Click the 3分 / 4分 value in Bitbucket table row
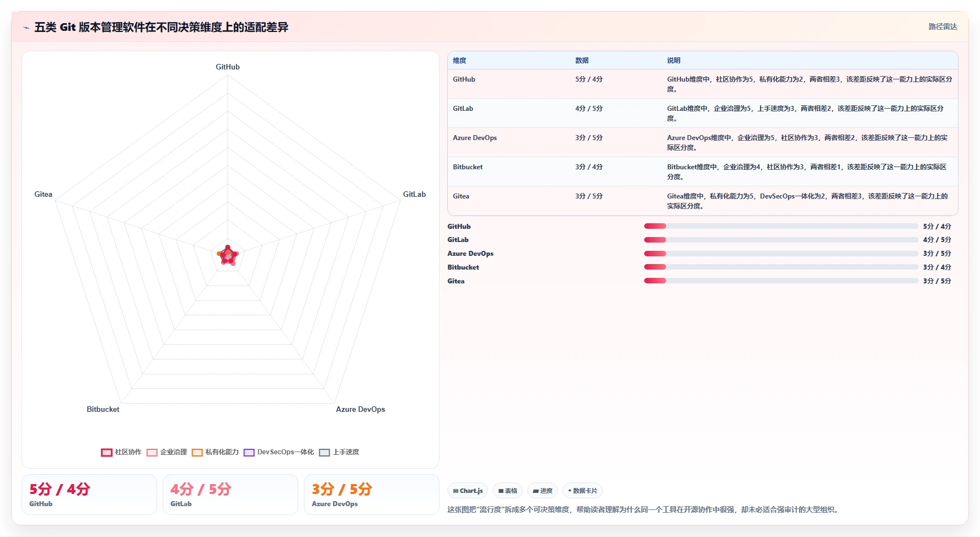The width and height of the screenshot is (980, 537). pos(589,167)
